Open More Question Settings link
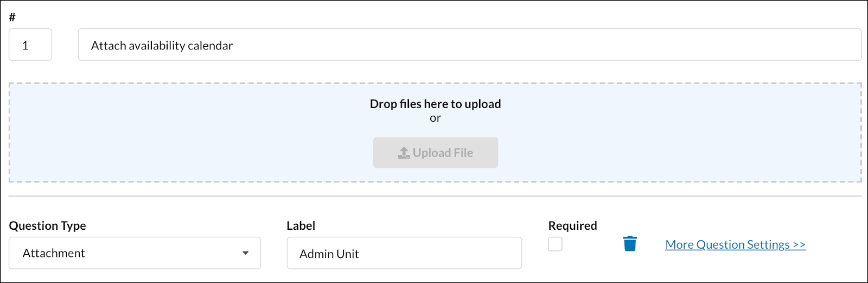The image size is (868, 283). pos(735,244)
